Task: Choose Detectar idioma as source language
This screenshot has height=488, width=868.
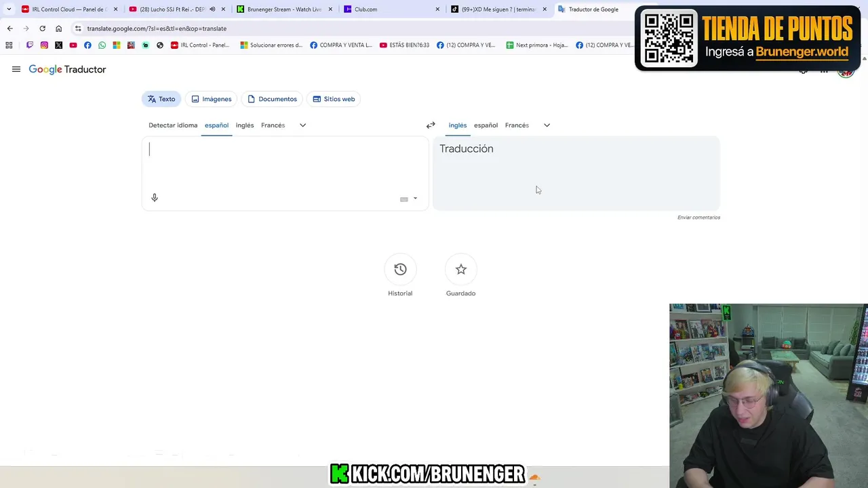Action: tap(173, 125)
